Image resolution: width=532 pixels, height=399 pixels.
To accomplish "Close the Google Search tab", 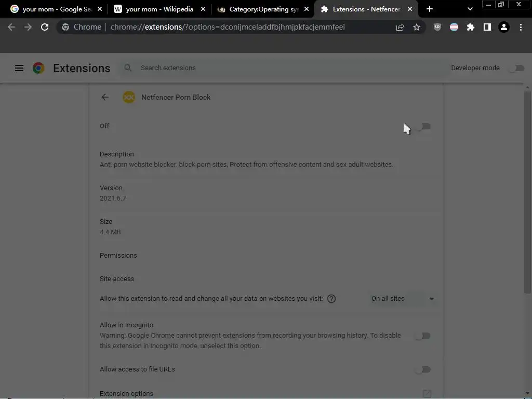I will [x=100, y=9].
